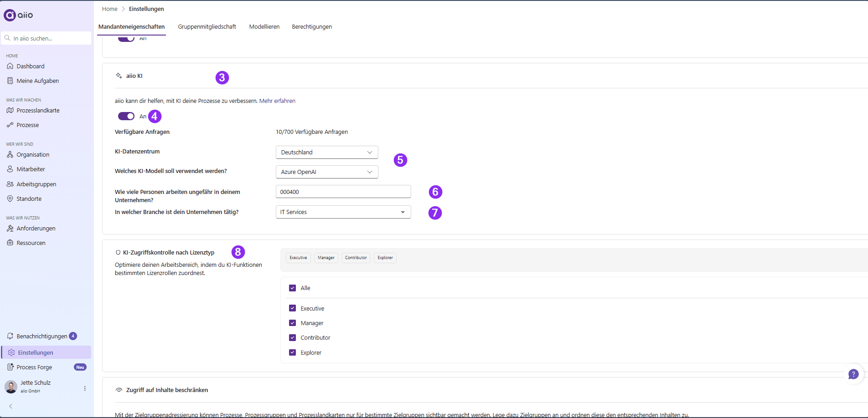The height and width of the screenshot is (418, 868).
Task: Click the Benachrichtigungen bell icon
Action: 10,336
